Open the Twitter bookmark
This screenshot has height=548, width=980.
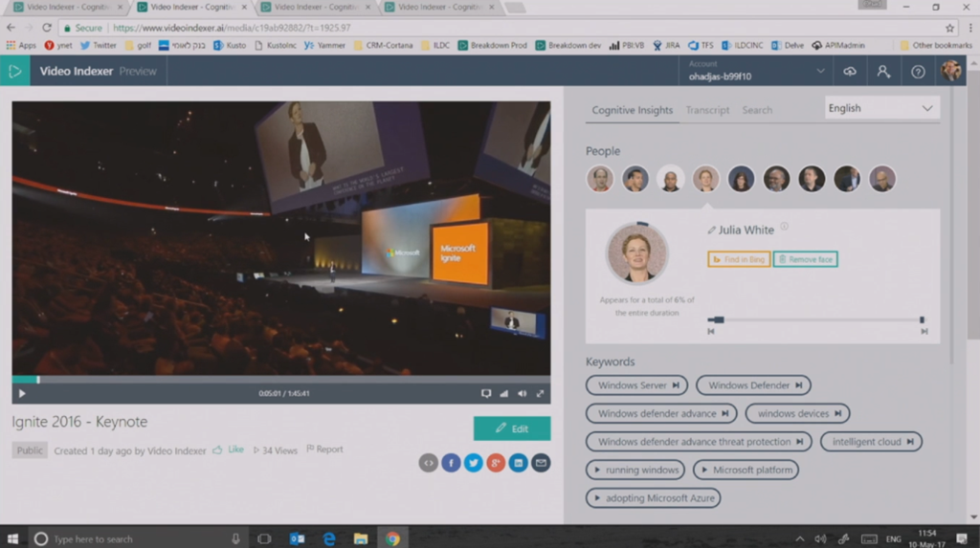point(99,46)
